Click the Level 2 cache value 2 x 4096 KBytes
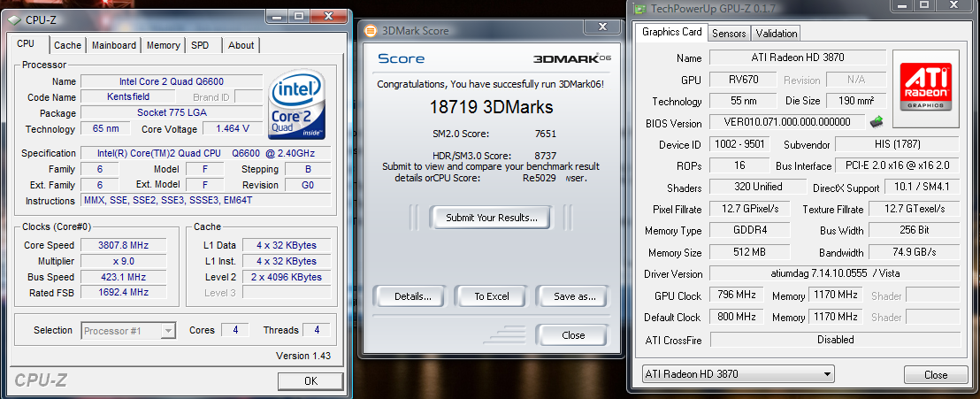The image size is (980, 399). click(287, 277)
